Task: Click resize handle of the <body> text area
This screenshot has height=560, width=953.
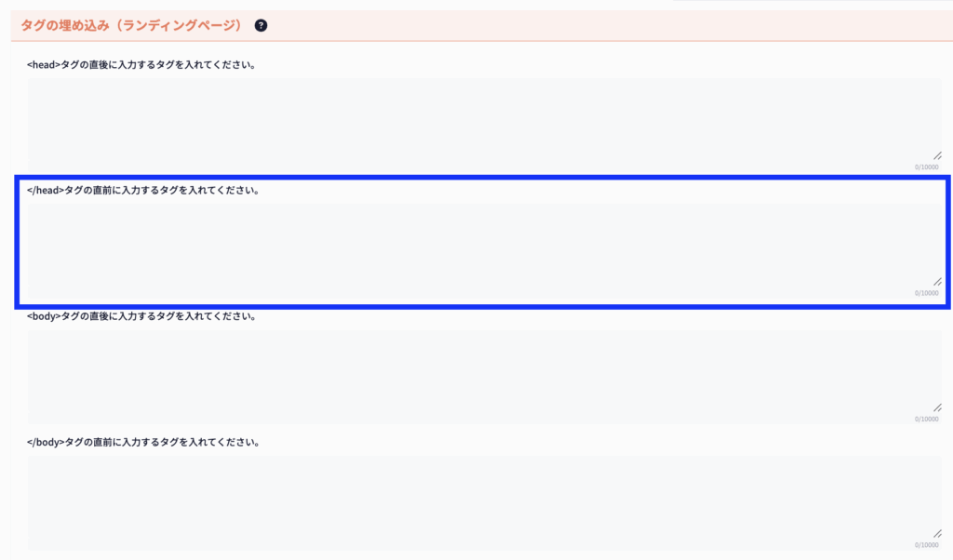Action: tap(937, 407)
